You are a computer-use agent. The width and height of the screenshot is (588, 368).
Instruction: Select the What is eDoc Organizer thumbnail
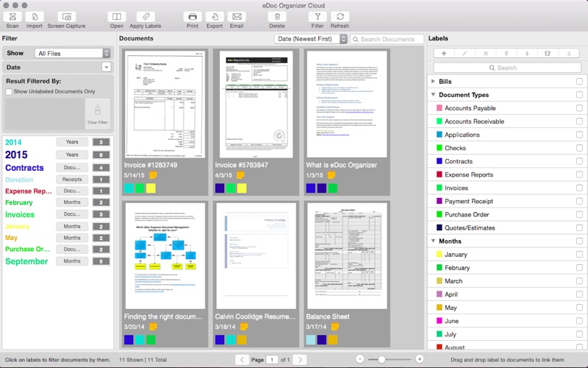point(347,104)
